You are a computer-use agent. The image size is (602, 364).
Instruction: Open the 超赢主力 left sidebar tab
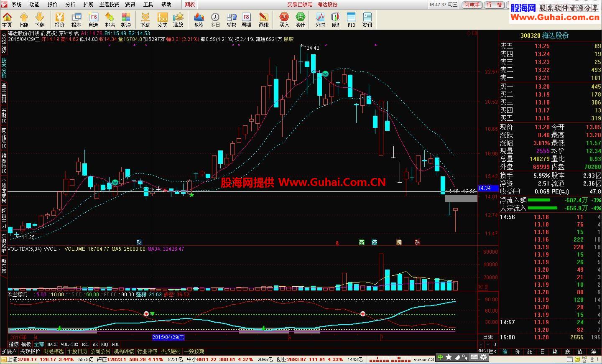click(x=4, y=218)
